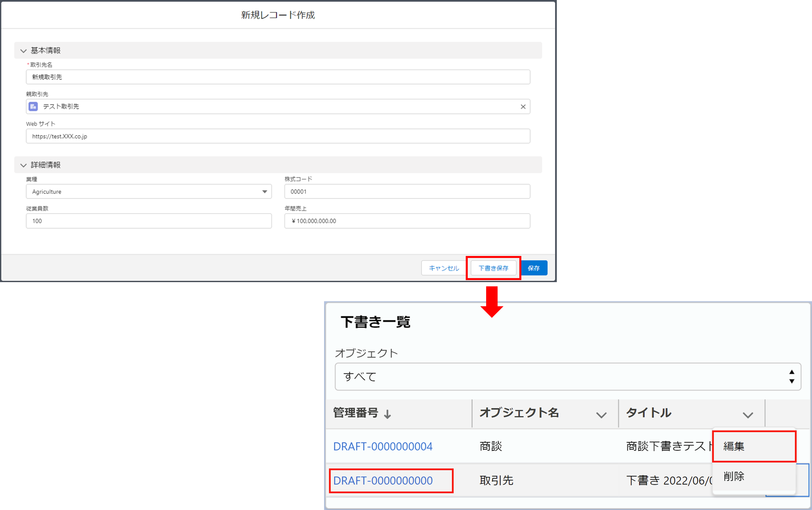Click the 下書き 2022/06 title cell

[x=669, y=481]
